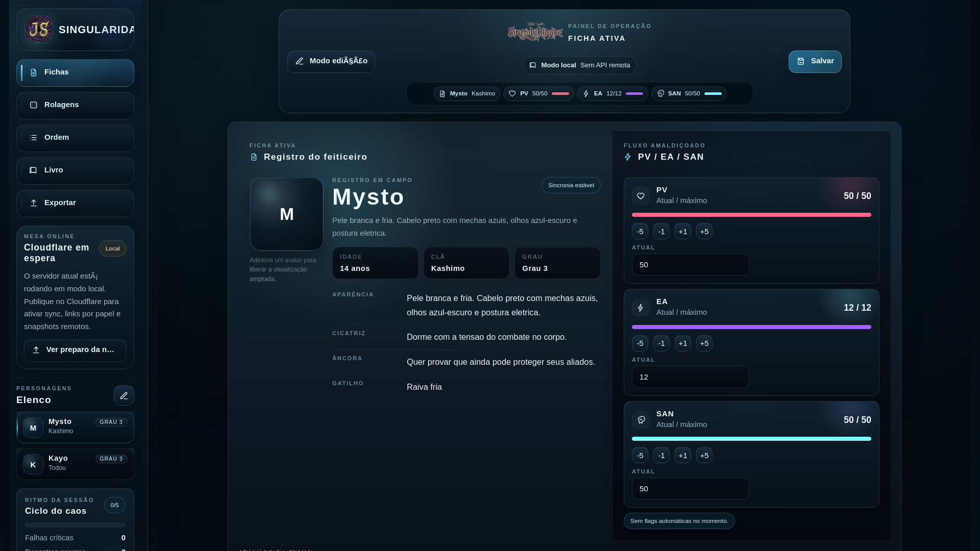Click Sem flags automáticas no momento label

679,521
